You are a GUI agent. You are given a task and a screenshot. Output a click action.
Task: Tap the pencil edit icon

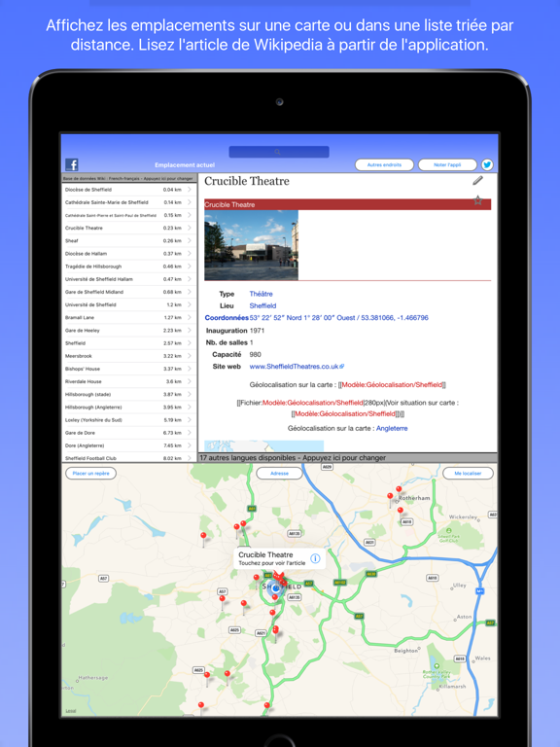[477, 180]
